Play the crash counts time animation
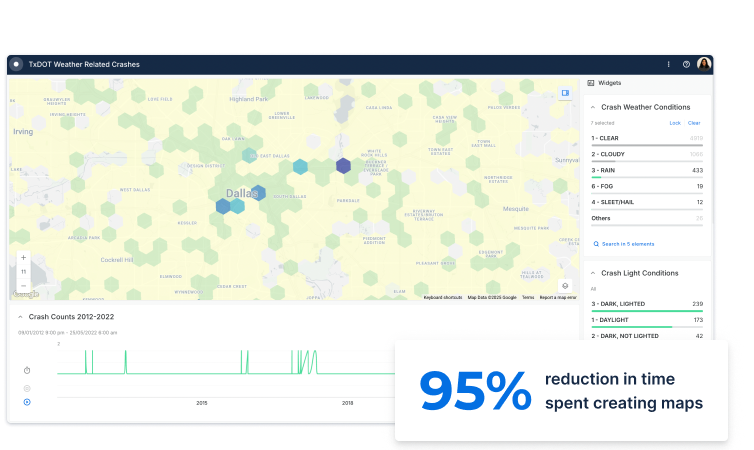The width and height of the screenshot is (754, 450). (x=27, y=402)
